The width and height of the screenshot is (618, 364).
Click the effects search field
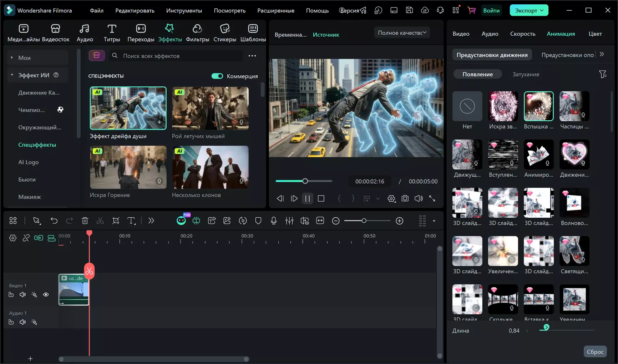pos(176,56)
